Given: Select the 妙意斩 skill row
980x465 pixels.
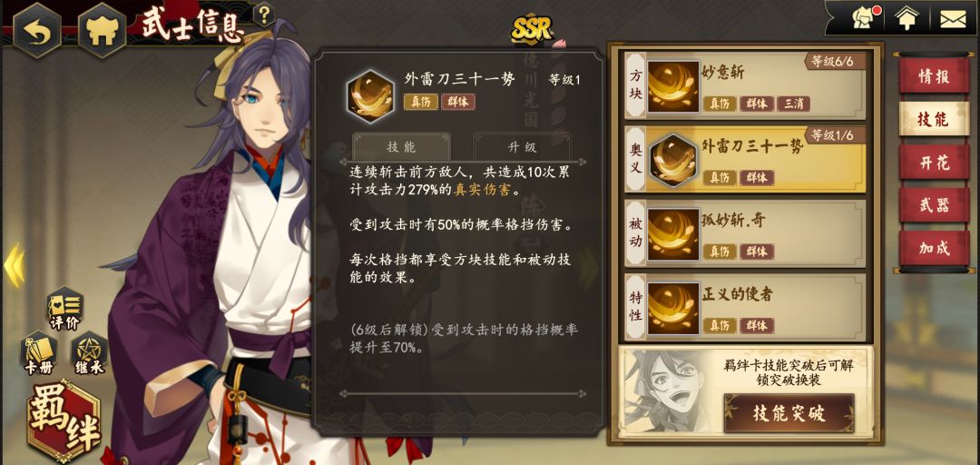Looking at the screenshot, I should [746, 85].
